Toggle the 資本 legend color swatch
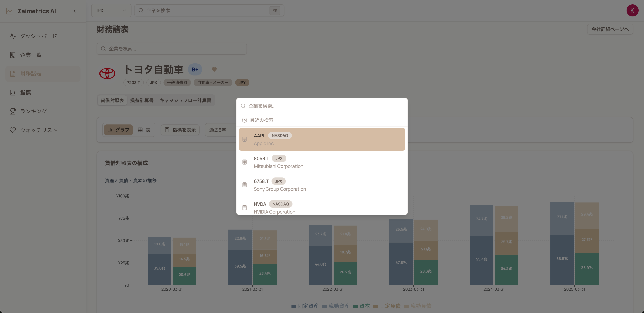Image resolution: width=644 pixels, height=313 pixels. (x=355, y=306)
